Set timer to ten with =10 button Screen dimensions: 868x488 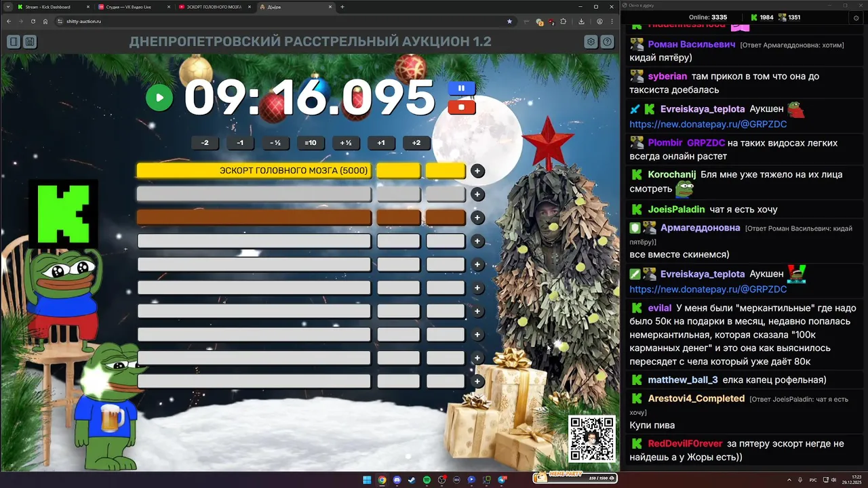tap(311, 143)
